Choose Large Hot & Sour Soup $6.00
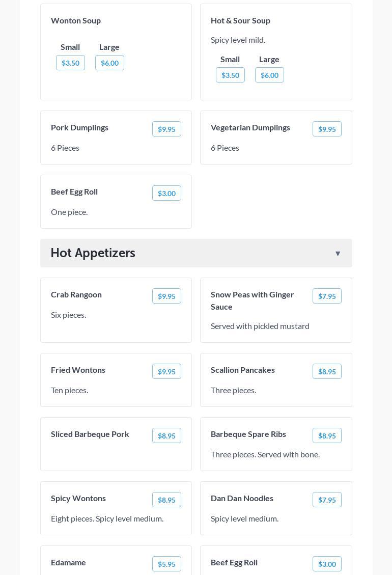The image size is (392, 575). [x=269, y=75]
